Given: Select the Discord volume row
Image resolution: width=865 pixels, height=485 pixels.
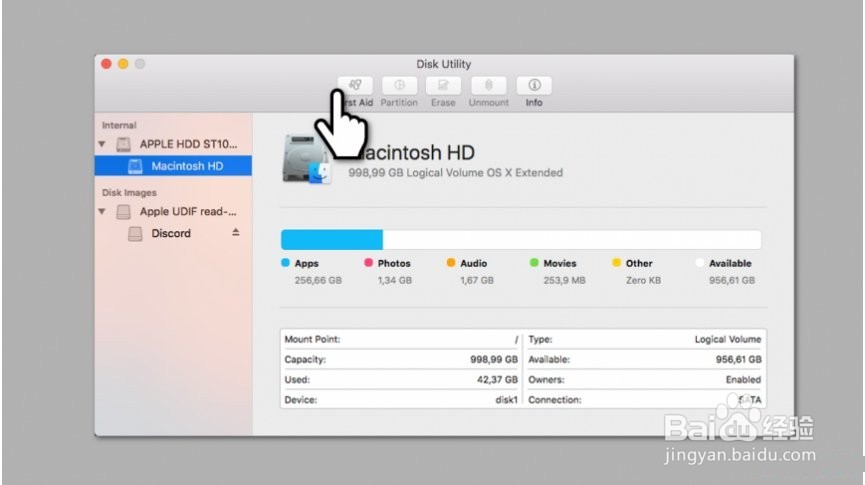Looking at the screenshot, I should tap(173, 233).
